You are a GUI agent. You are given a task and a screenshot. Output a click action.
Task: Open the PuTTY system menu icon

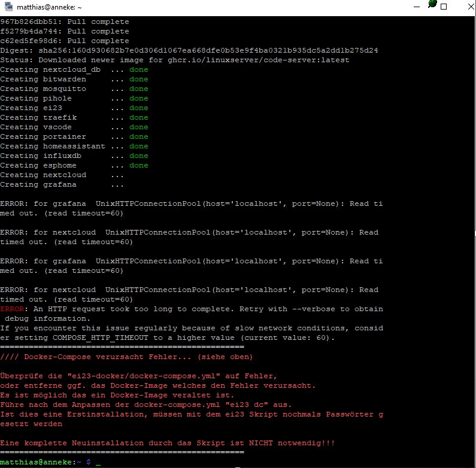tap(8, 7)
